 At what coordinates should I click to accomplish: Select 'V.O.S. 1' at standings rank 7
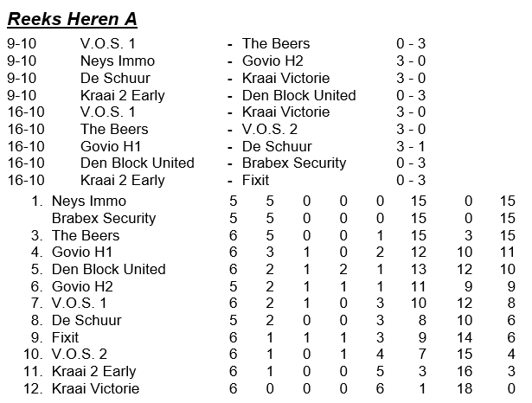pos(80,304)
